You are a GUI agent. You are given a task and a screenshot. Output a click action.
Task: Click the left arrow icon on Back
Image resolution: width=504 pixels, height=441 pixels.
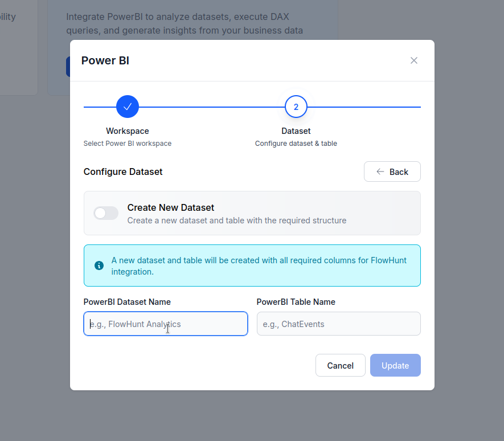pyautogui.click(x=380, y=171)
